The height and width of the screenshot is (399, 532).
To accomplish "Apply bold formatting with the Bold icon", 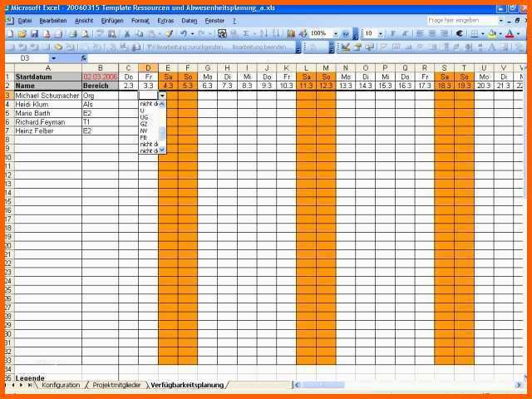I will 393,33.
